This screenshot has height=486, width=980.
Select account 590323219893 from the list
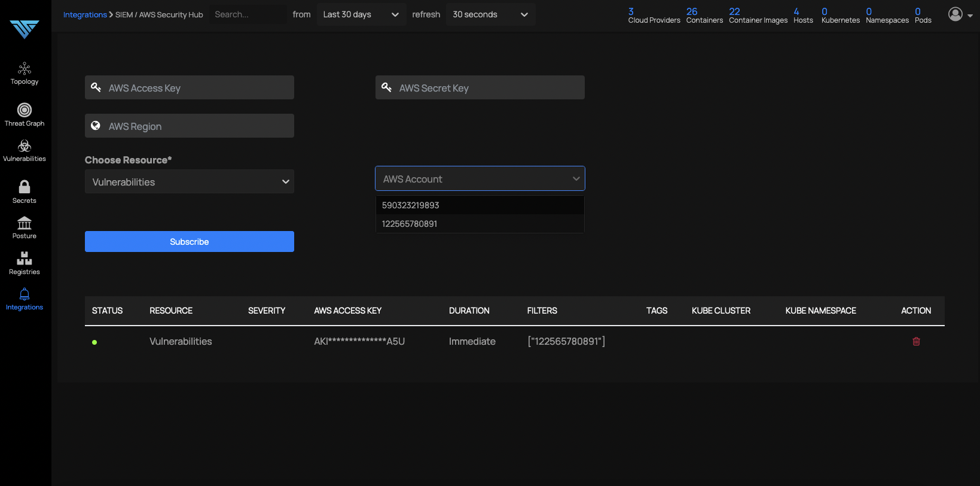point(480,205)
